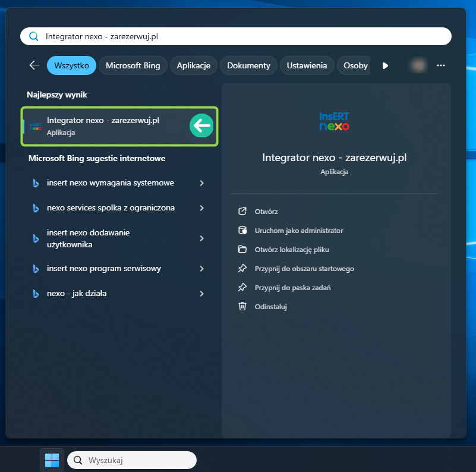Switch to the Aplikacje filter tab
Image resolution: width=476 pixels, height=472 pixels.
tap(194, 65)
